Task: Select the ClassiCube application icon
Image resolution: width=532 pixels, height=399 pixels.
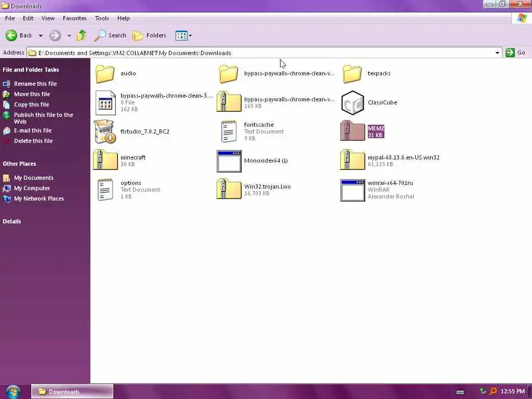Action: pyautogui.click(x=353, y=102)
